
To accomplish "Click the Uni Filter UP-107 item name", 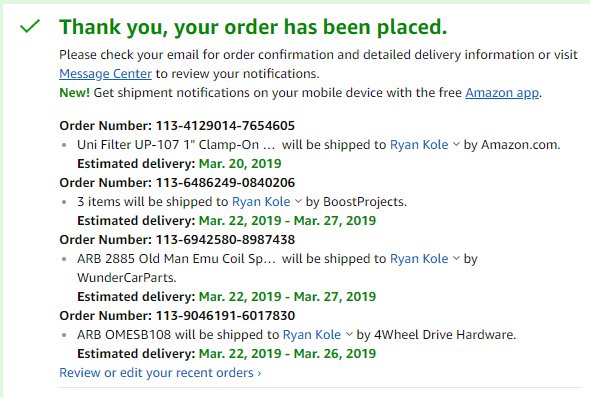I will click(176, 145).
